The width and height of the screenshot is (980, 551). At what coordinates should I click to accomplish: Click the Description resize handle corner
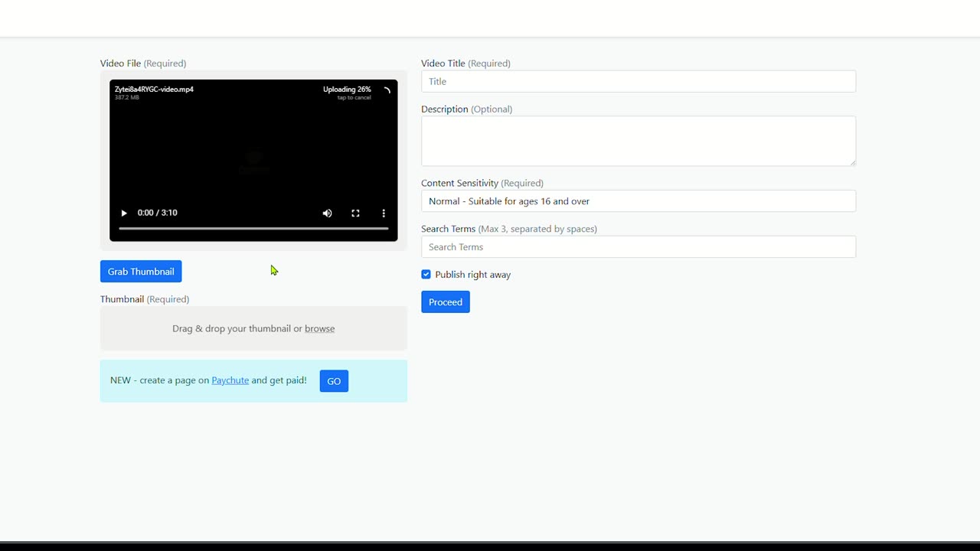851,161
